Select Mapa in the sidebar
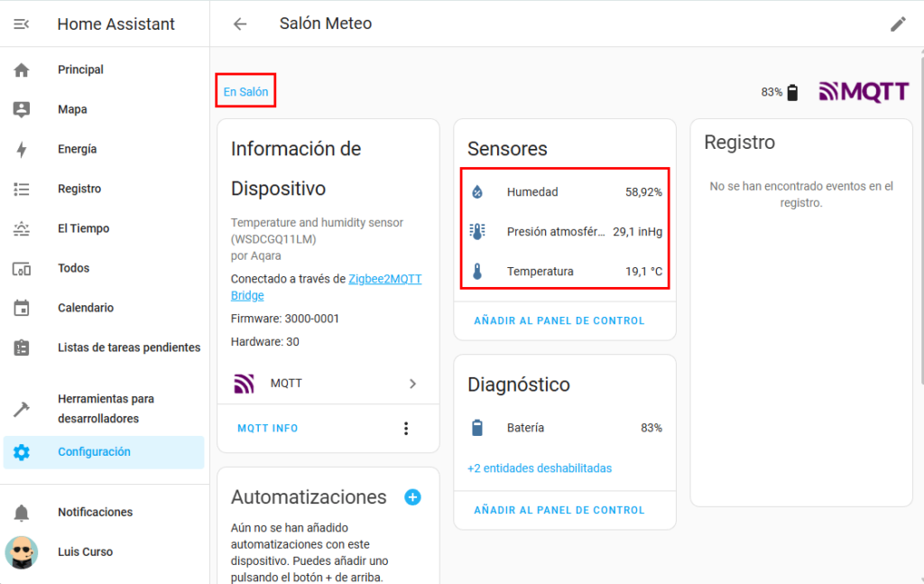This screenshot has height=584, width=924. click(x=72, y=109)
